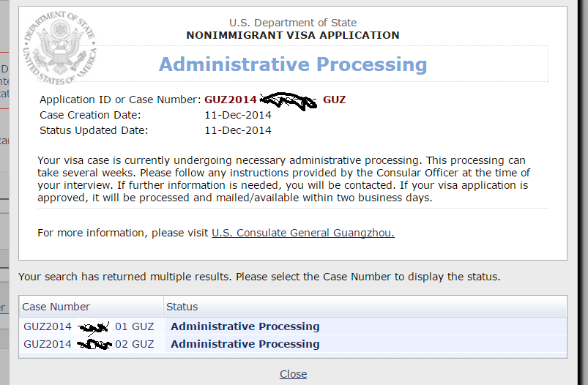Click the blue Administrative Processing heading
Image resolution: width=588 pixels, height=385 pixels.
(x=293, y=64)
